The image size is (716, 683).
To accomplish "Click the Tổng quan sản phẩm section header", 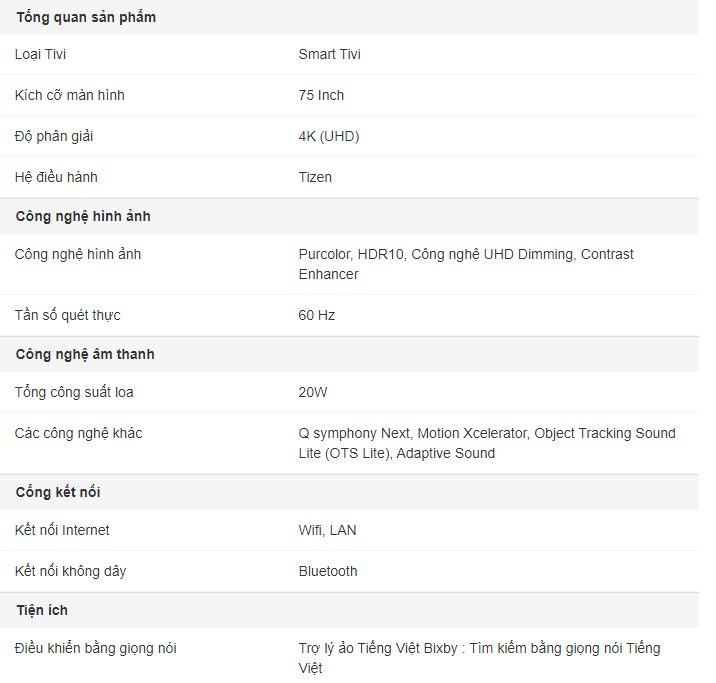I will [86, 17].
